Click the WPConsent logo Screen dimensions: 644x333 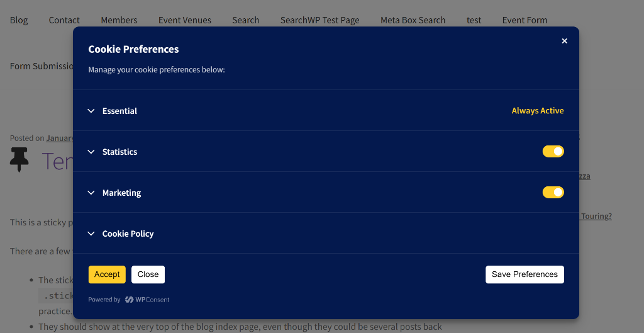click(x=147, y=300)
